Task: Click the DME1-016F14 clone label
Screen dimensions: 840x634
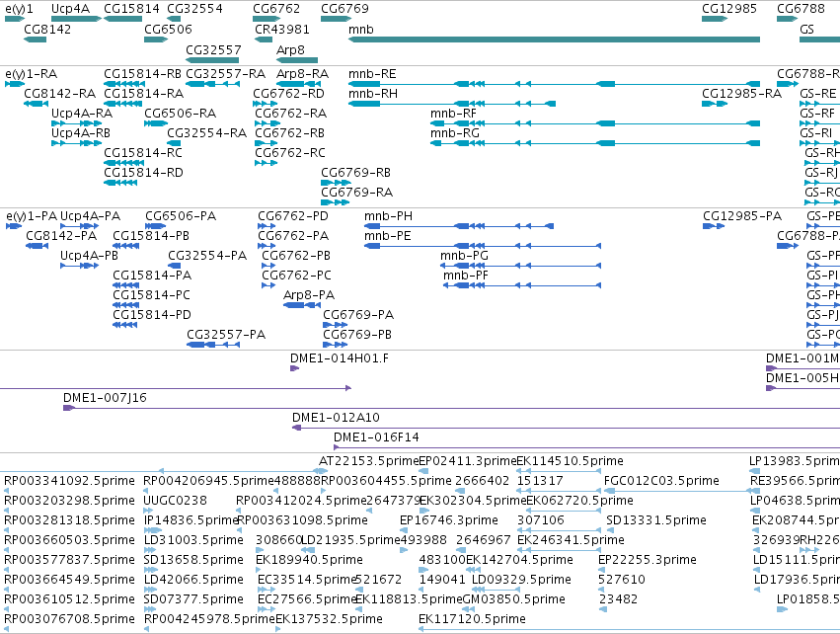Action: [x=377, y=437]
